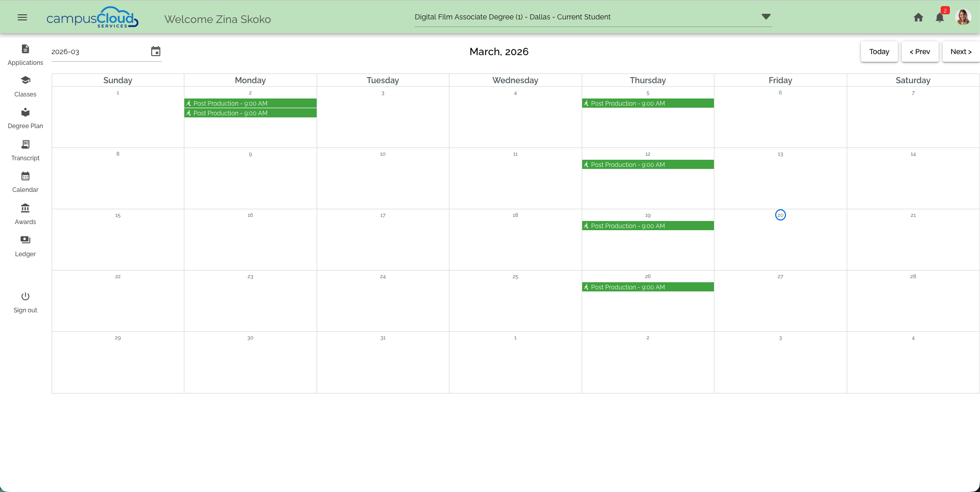Select the circled date 20 on Friday

(780, 215)
